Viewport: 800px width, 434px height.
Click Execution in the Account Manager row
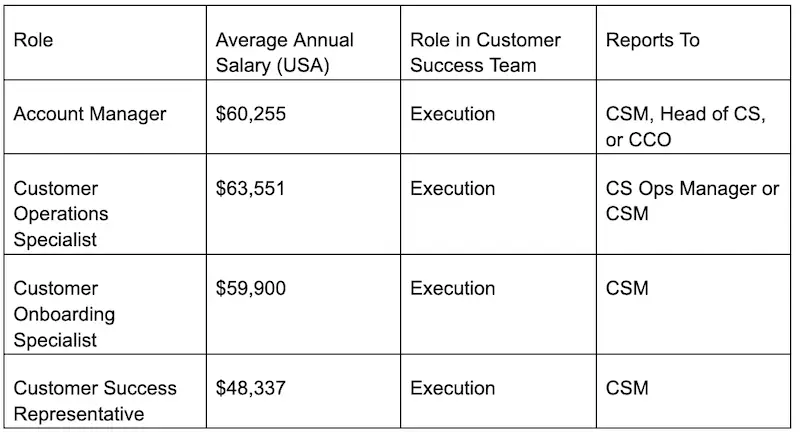click(452, 114)
